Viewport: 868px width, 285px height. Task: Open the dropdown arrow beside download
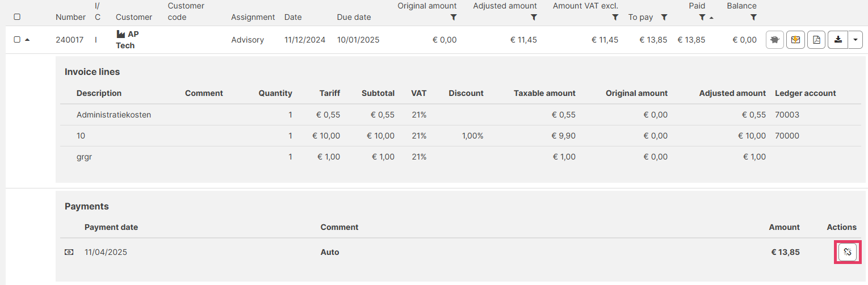tap(856, 40)
